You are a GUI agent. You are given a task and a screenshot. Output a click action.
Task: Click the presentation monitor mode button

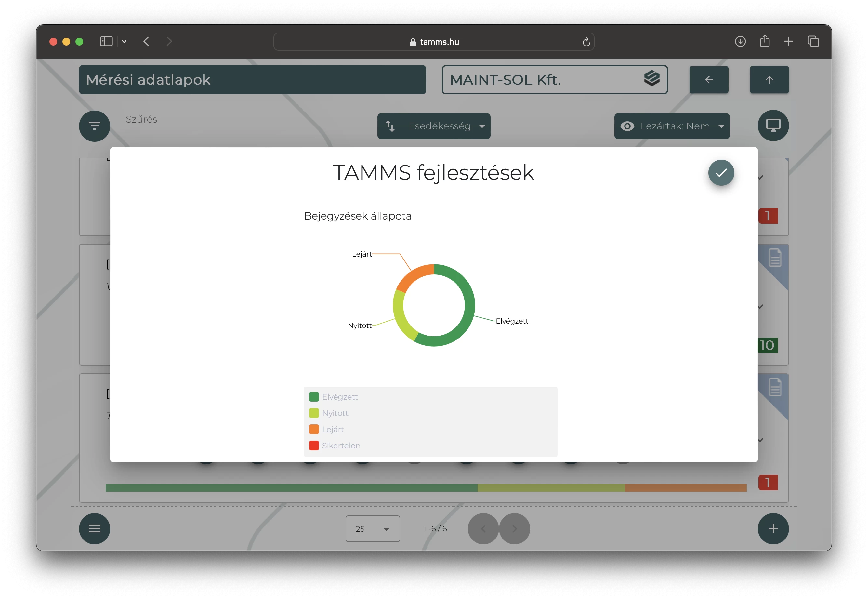coord(773,125)
